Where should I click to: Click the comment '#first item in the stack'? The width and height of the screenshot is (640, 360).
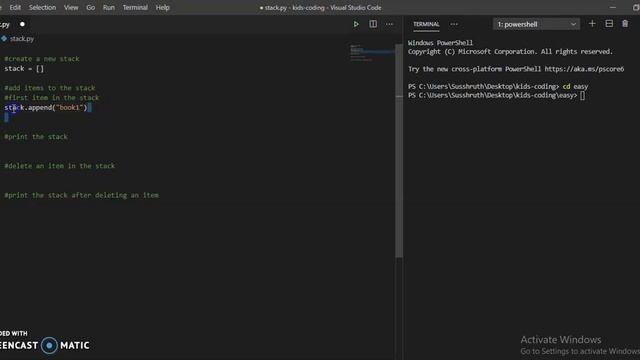pos(51,98)
